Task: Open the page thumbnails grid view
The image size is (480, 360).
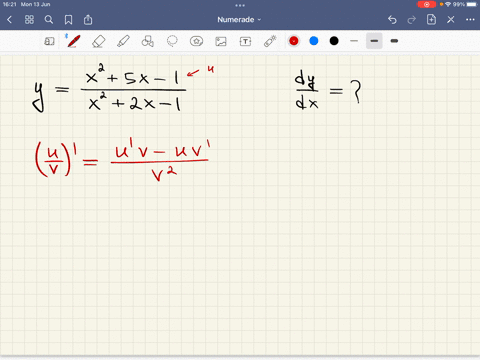Action: point(29,20)
